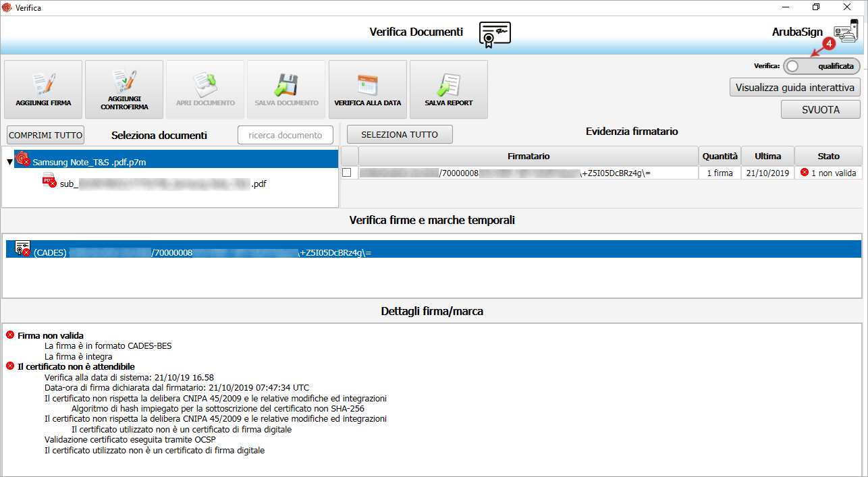The width and height of the screenshot is (868, 477).
Task: Open Visualizza guida interattiva
Action: [795, 87]
